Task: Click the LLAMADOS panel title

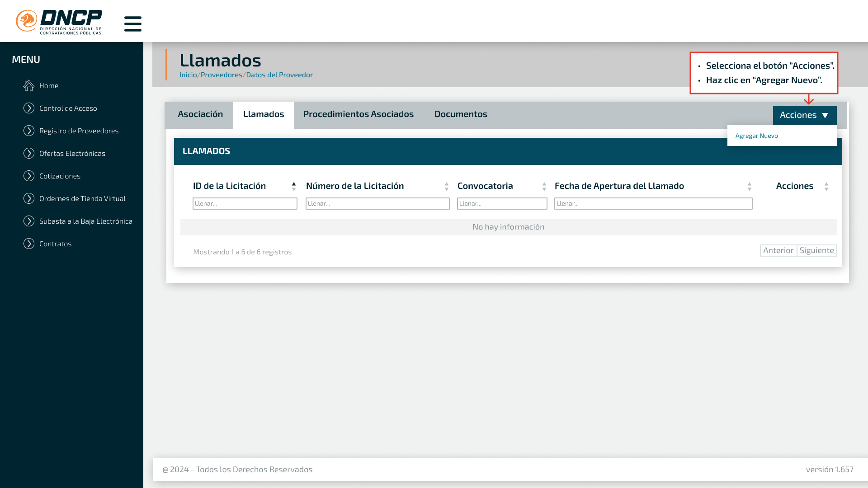Action: tap(206, 151)
